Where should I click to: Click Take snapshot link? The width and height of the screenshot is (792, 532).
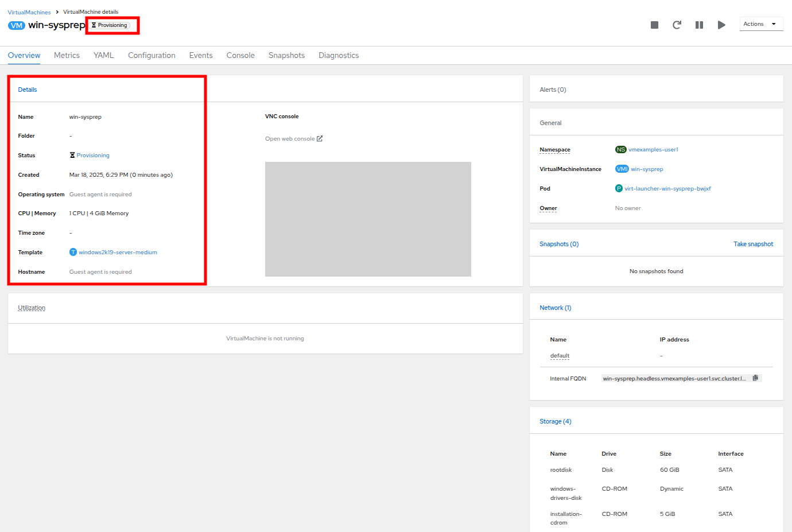click(753, 244)
